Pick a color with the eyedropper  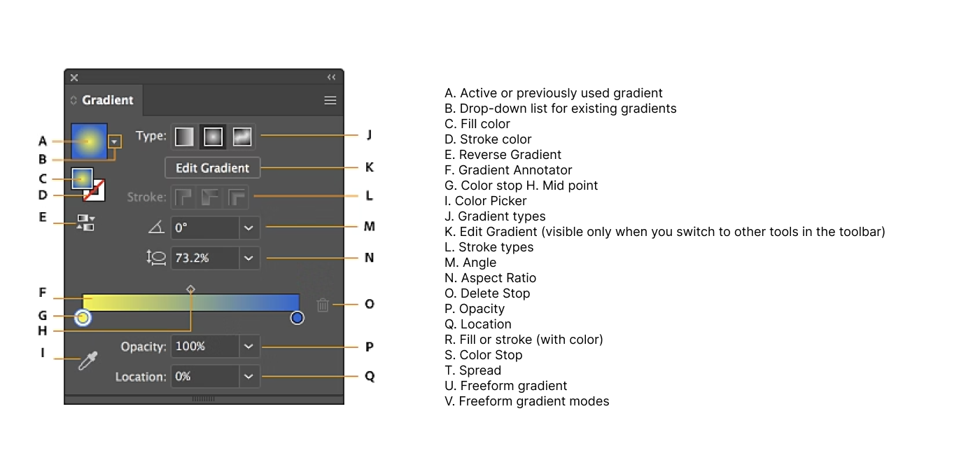pyautogui.click(x=87, y=361)
